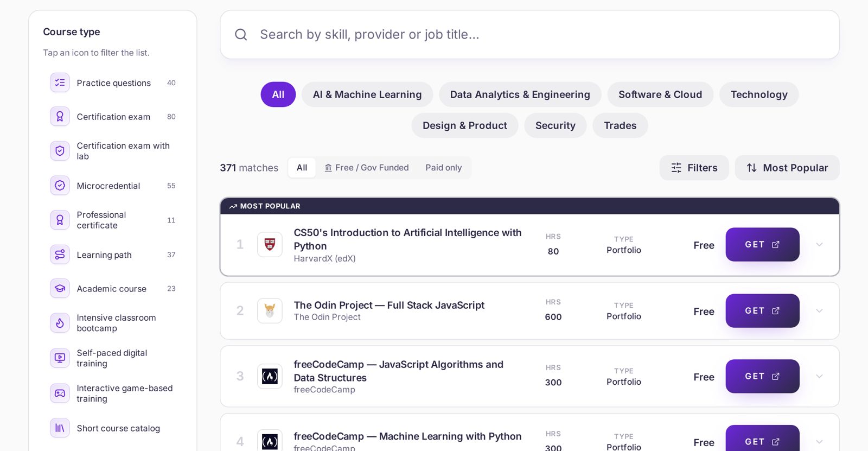Focus the search by skill input field

coord(529,35)
